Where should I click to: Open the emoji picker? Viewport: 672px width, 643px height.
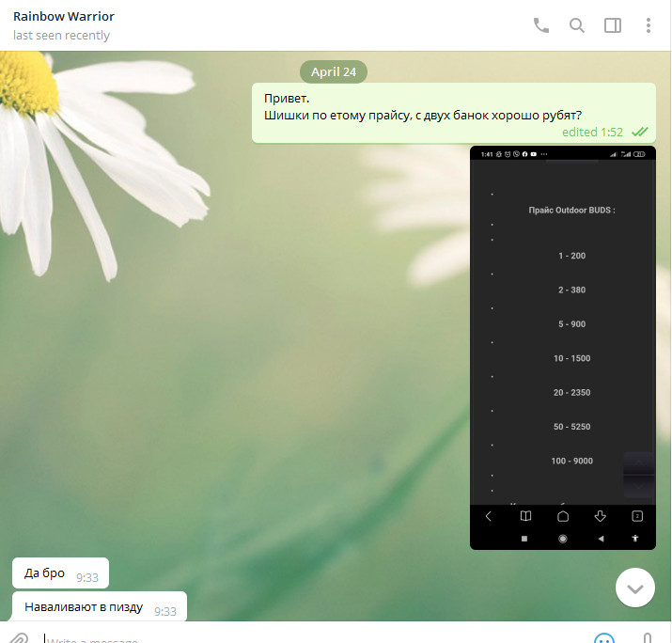tap(603, 638)
